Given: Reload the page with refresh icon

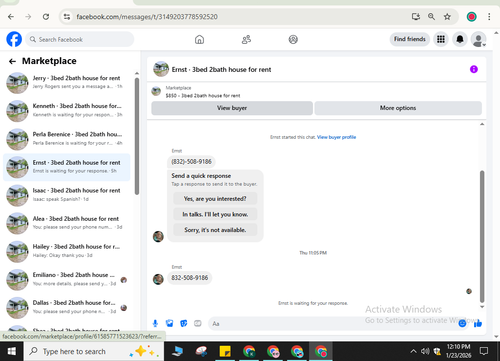Looking at the screenshot, I should (46, 17).
